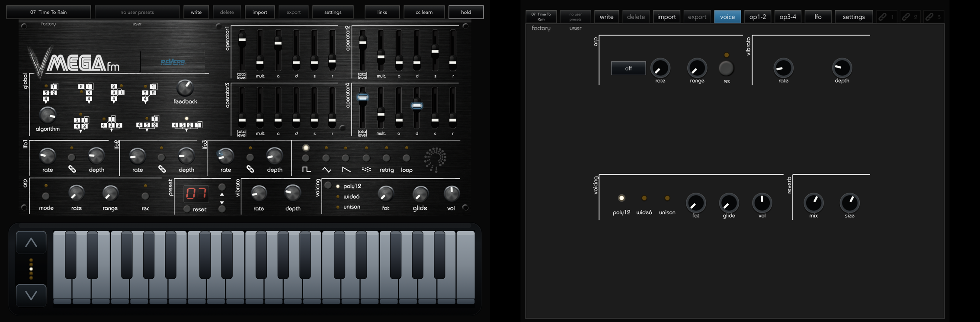Switch to the op3-4 tab
Screen dimensions: 980x322
(x=788, y=17)
